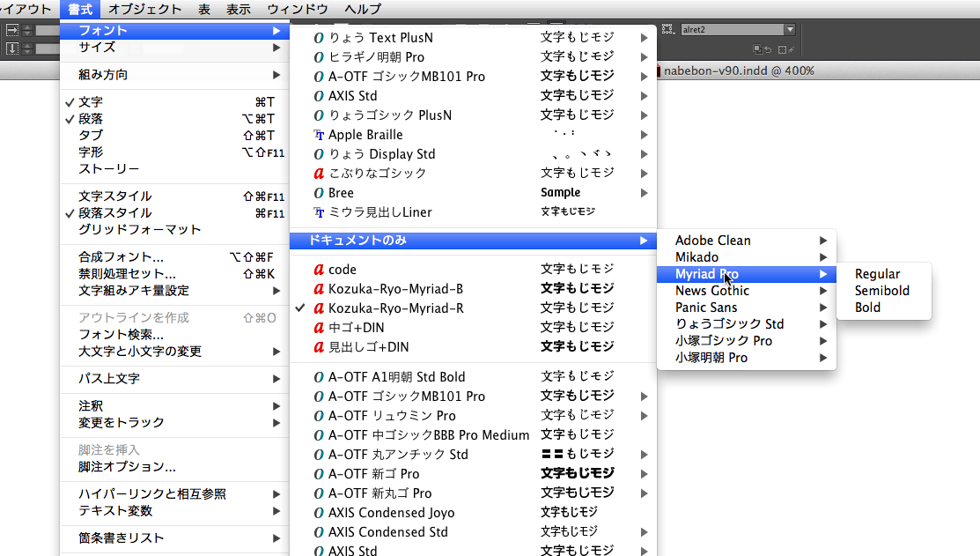Screen dimensions: 980x556
Task: Click the dotted-frame icon left of alret2 field
Action: tap(667, 29)
